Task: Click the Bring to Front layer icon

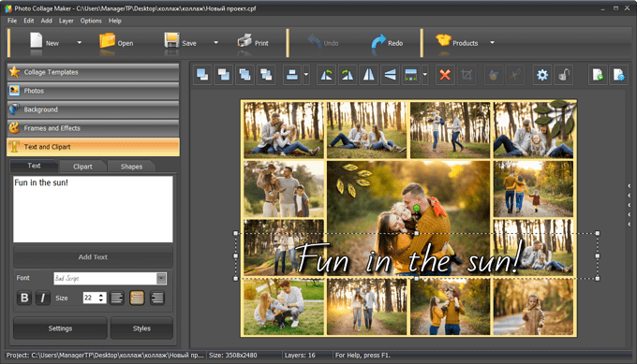Action: click(202, 75)
